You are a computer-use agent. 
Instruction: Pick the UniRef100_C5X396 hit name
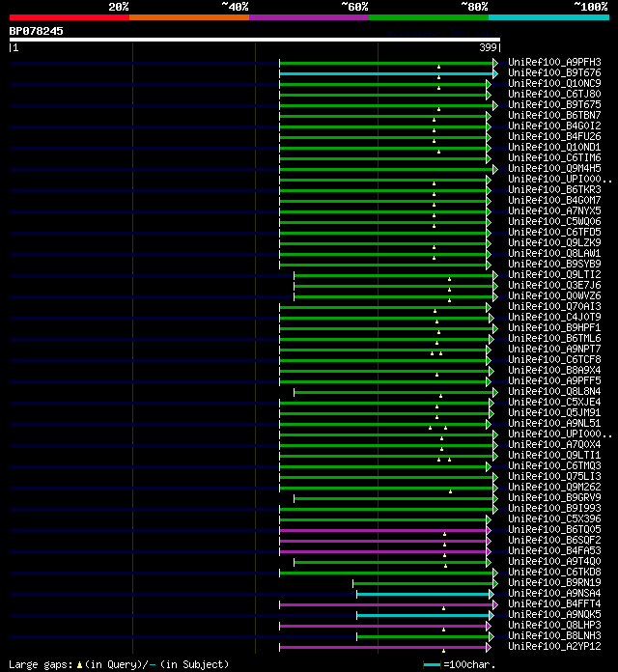(554, 518)
